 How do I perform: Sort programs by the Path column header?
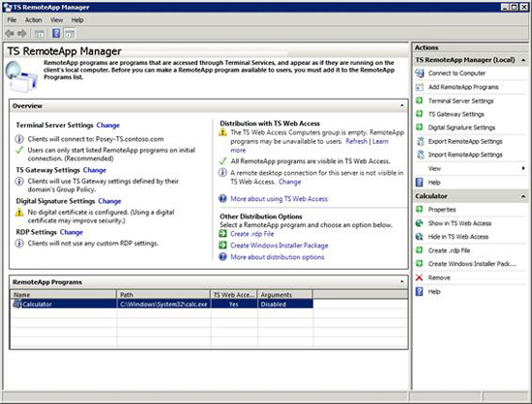pyautogui.click(x=163, y=295)
